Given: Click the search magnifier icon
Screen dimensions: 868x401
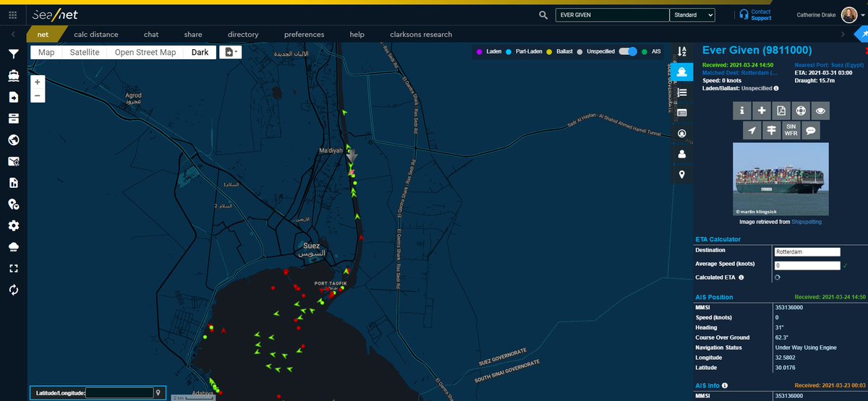Looking at the screenshot, I should click(x=543, y=15).
